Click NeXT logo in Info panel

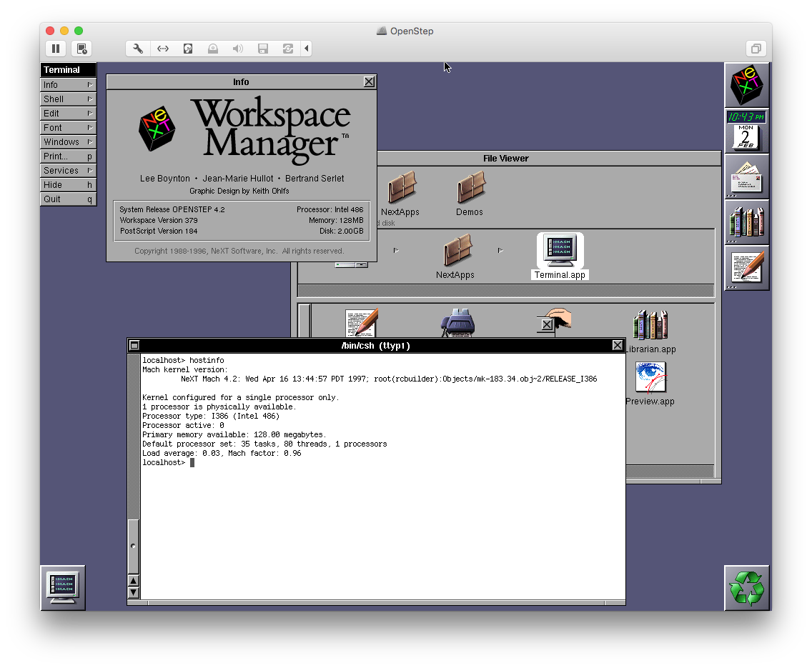click(157, 129)
